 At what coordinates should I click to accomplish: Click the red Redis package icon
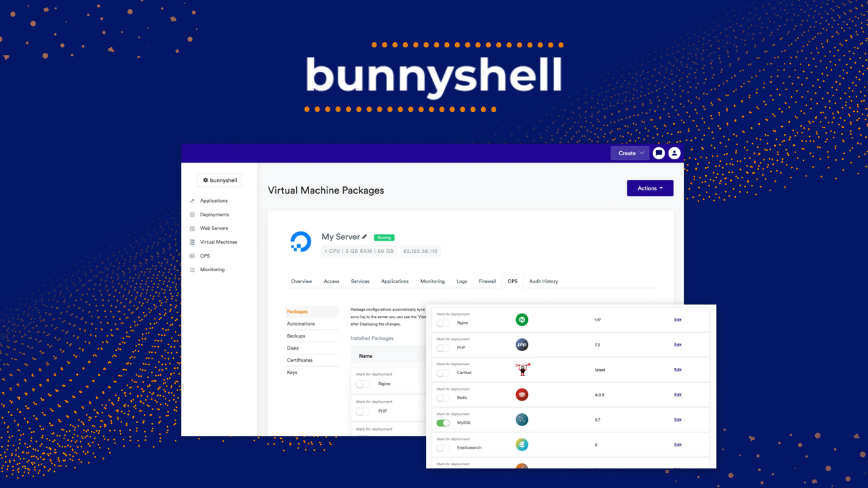(x=521, y=394)
